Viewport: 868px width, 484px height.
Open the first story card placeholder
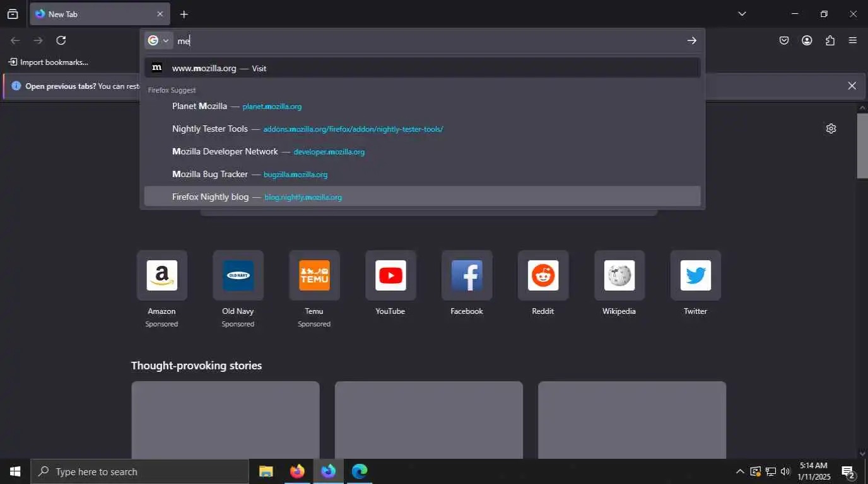[225, 420]
